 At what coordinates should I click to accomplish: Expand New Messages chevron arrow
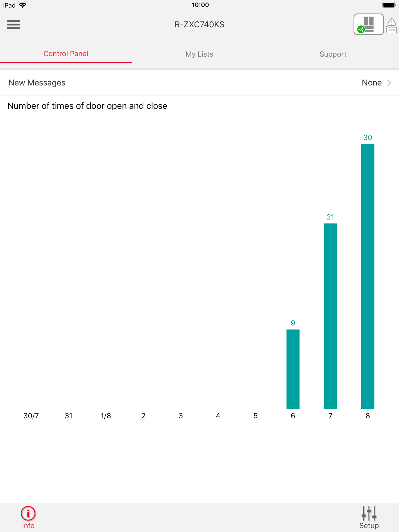(389, 83)
